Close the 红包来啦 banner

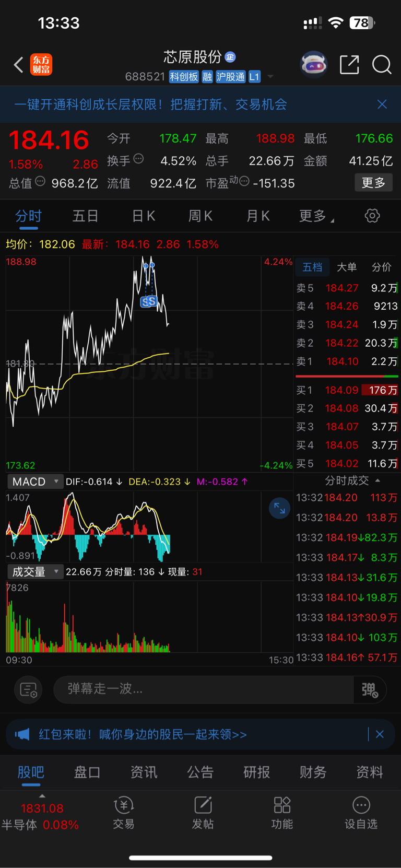click(x=380, y=734)
